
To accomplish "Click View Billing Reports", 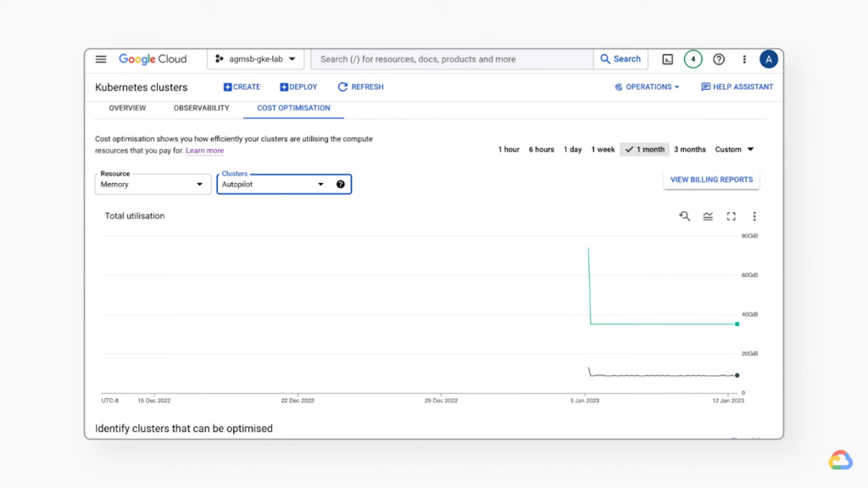I will (710, 180).
